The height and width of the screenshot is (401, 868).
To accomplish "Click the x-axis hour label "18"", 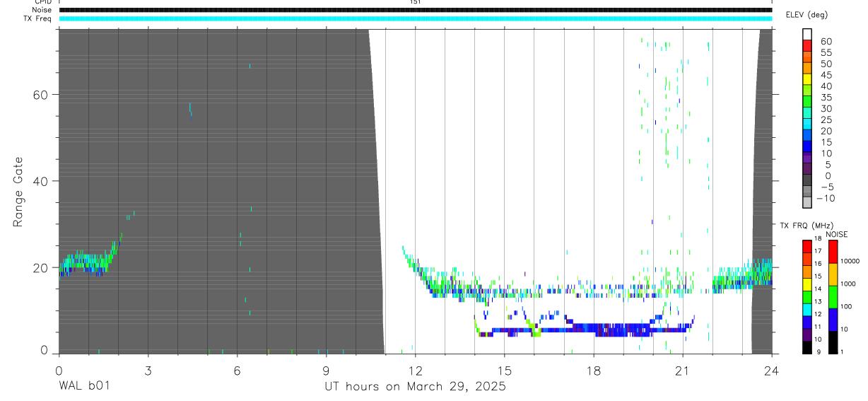I will 594,370.
